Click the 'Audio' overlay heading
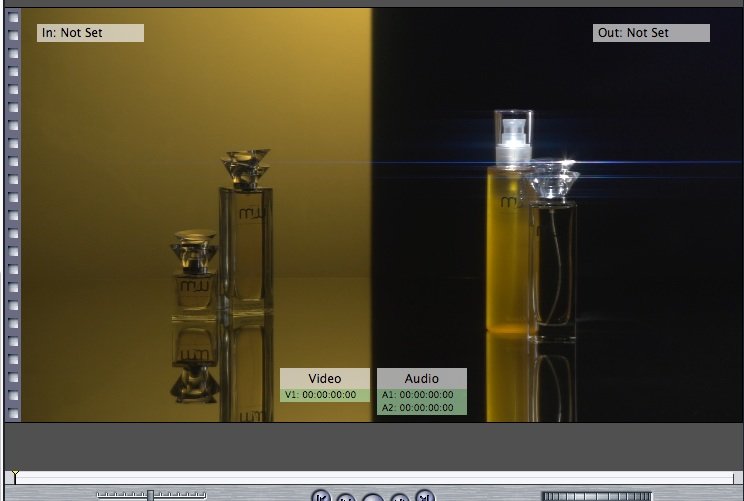This screenshot has height=501, width=744. 422,379
